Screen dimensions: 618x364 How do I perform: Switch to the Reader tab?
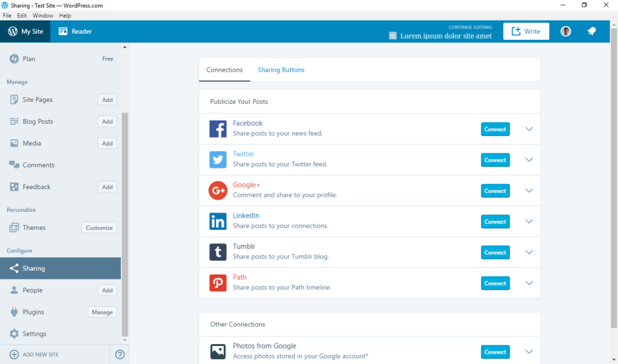click(75, 31)
